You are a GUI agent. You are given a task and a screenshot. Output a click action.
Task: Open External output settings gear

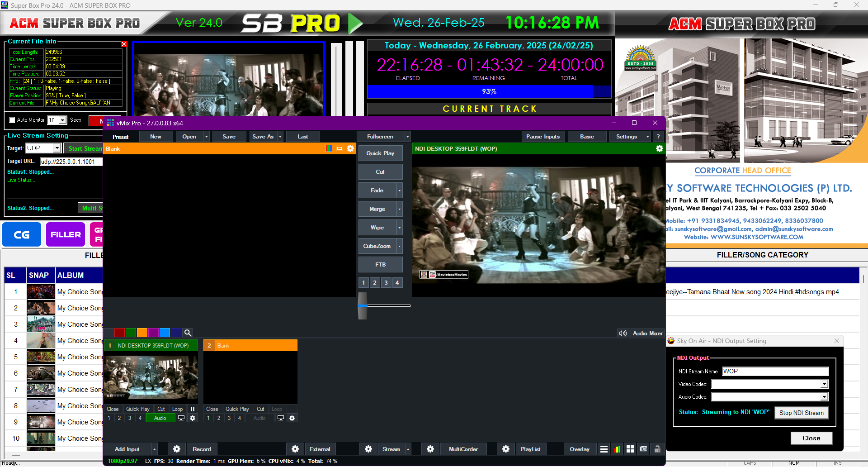pyautogui.click(x=295, y=449)
